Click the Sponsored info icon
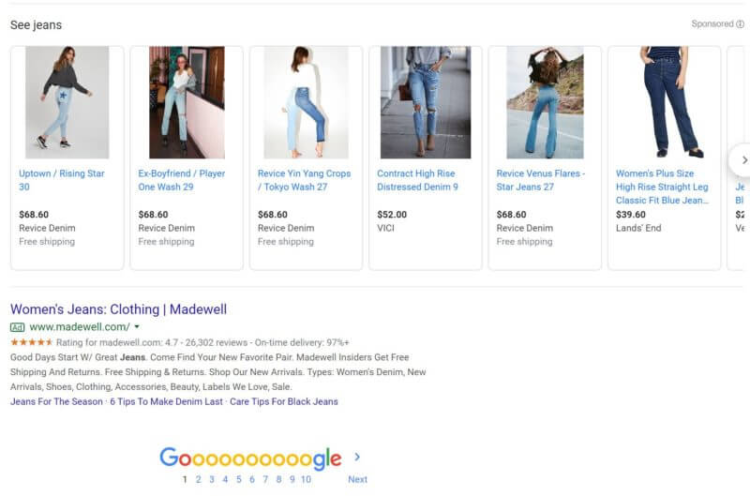 pos(740,24)
